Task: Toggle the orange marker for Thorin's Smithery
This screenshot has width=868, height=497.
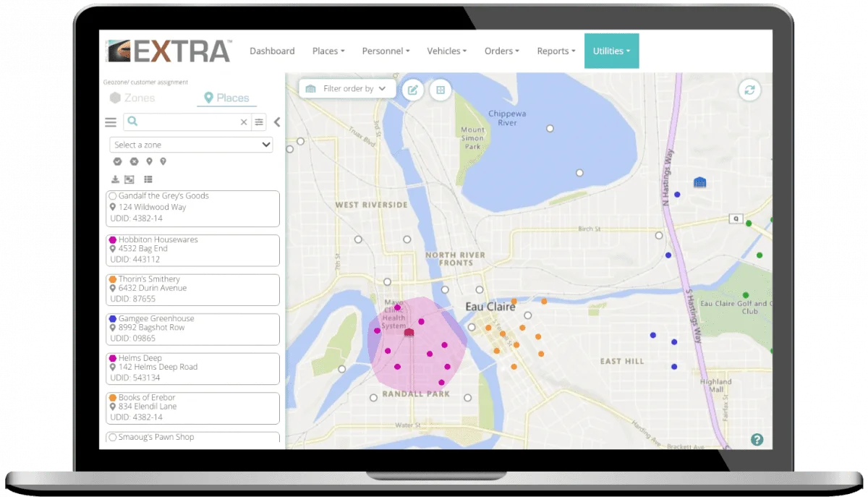Action: tap(113, 279)
